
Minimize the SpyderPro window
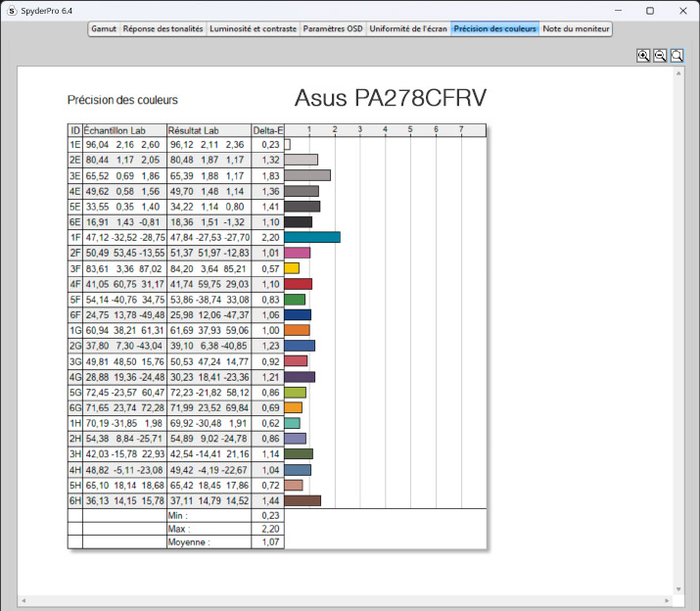coord(618,11)
